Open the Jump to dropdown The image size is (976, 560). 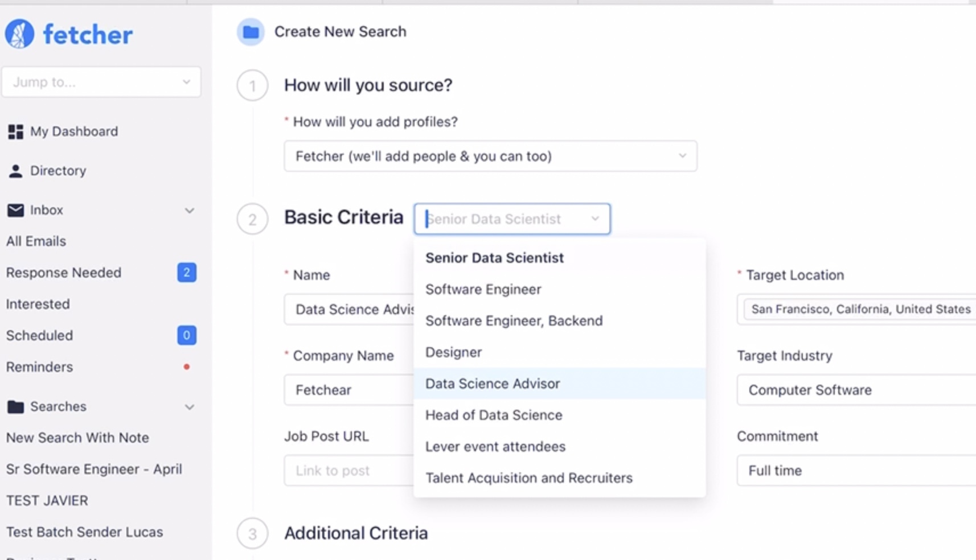coord(101,82)
